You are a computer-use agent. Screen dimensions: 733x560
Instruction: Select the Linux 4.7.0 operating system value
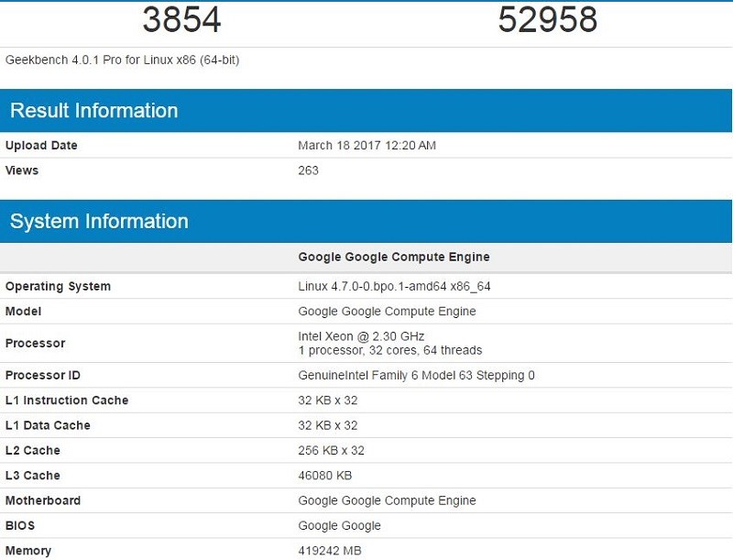[x=394, y=286]
